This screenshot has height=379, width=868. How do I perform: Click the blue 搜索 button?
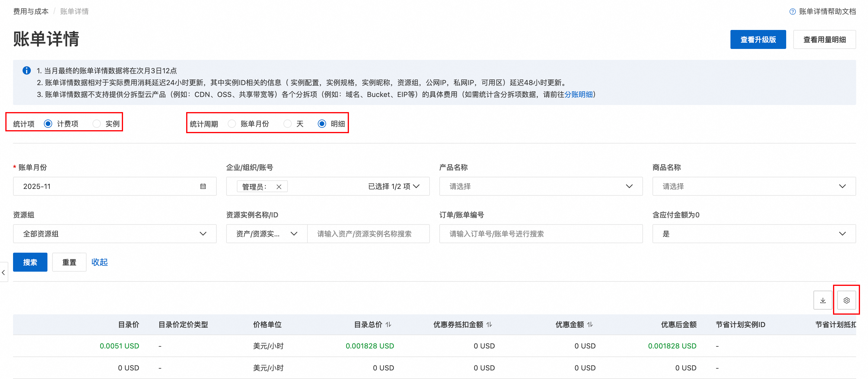click(x=30, y=262)
